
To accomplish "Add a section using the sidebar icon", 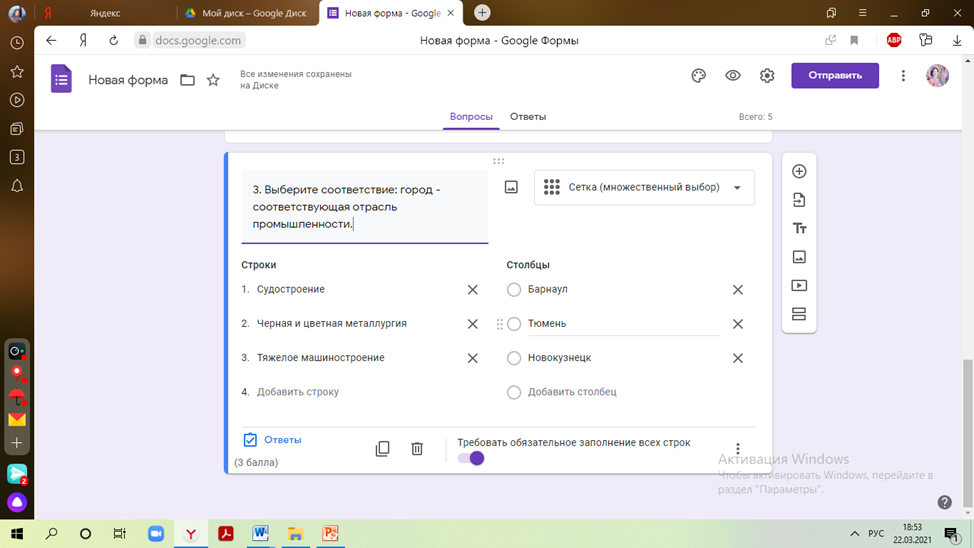I will coord(799,314).
